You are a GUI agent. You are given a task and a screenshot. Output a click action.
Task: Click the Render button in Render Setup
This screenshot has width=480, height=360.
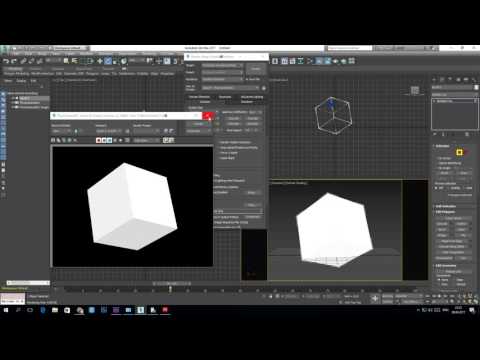(x=256, y=69)
